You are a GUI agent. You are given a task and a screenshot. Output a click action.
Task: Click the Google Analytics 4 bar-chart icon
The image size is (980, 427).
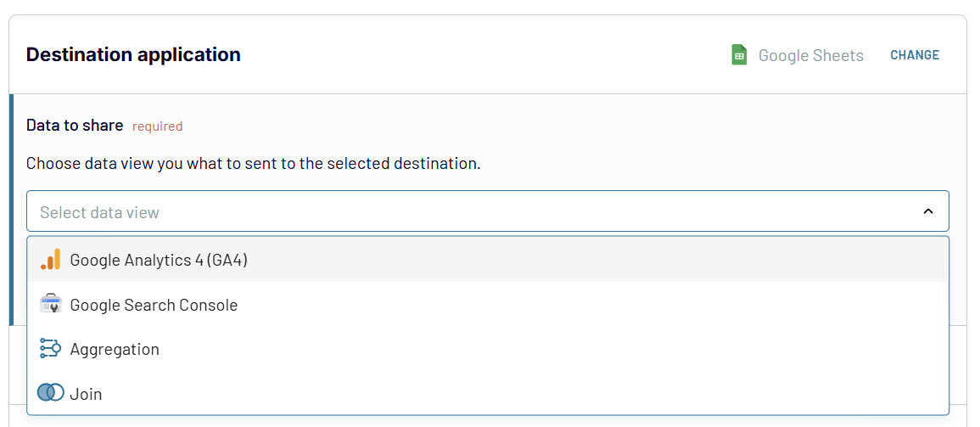point(51,260)
